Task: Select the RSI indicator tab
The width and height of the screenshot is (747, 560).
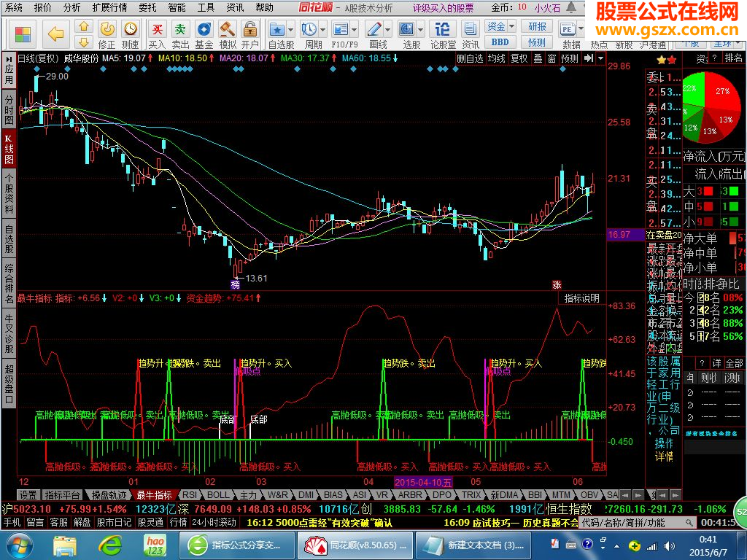Action: [x=189, y=495]
